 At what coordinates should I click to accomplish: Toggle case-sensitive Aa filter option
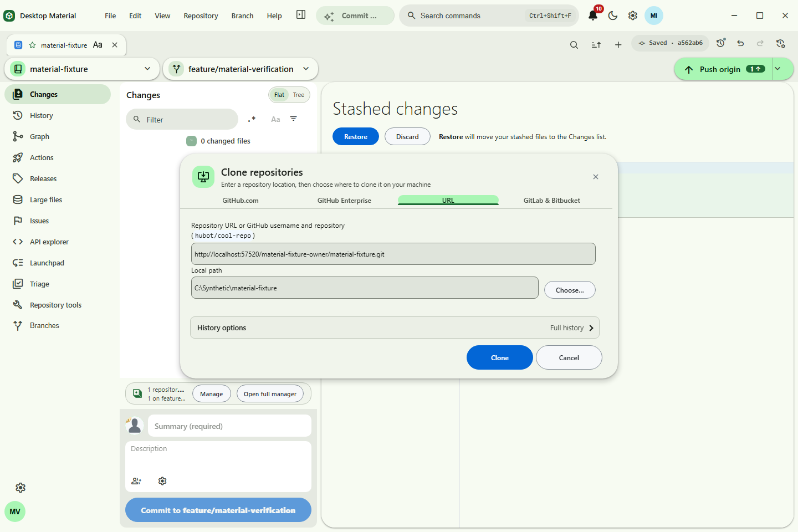275,119
